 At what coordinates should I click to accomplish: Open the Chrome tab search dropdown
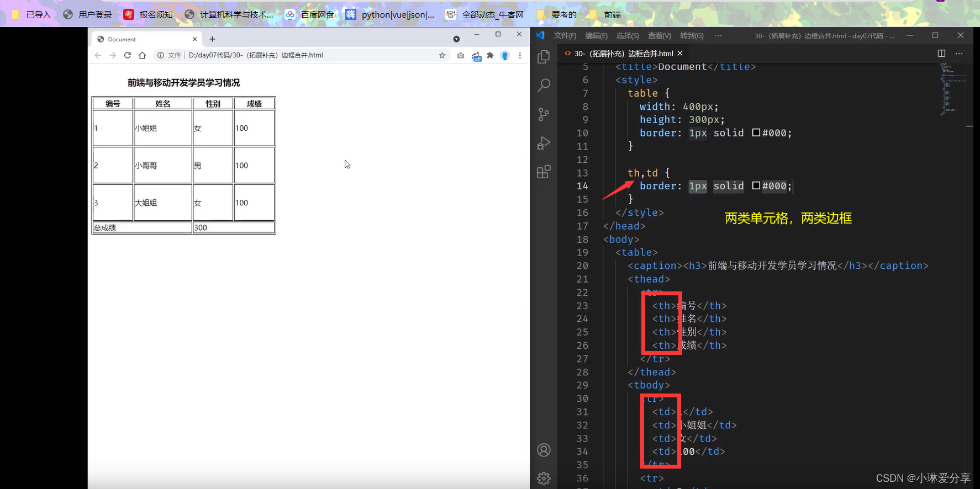point(456,39)
